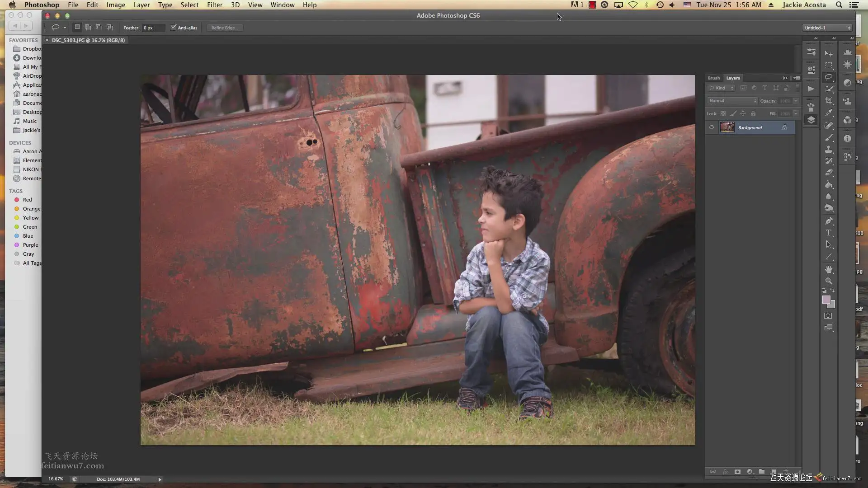Choose the Zoom tool
This screenshot has width=868, height=488.
click(828, 281)
